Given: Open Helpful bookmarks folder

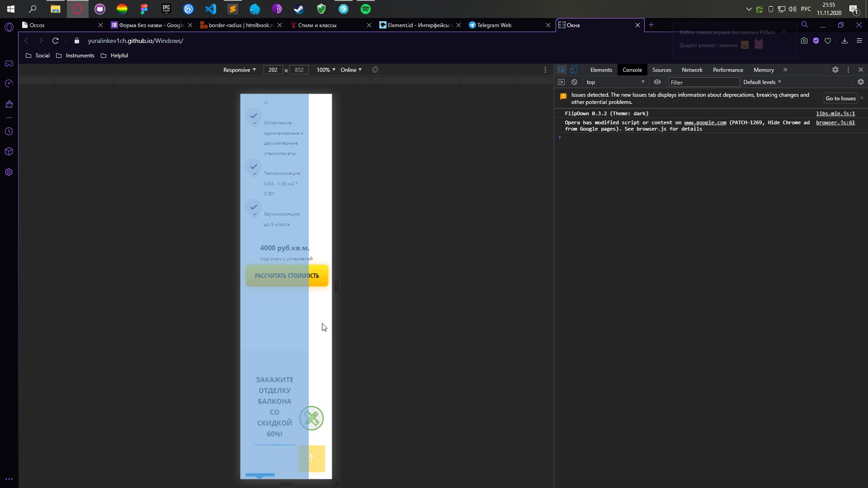Looking at the screenshot, I should click(x=114, y=56).
